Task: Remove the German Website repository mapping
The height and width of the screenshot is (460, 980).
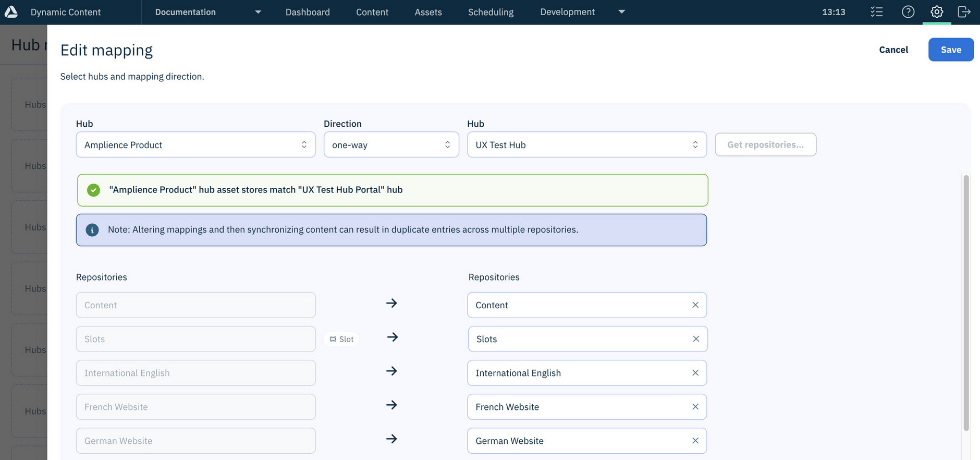Action: (x=695, y=441)
